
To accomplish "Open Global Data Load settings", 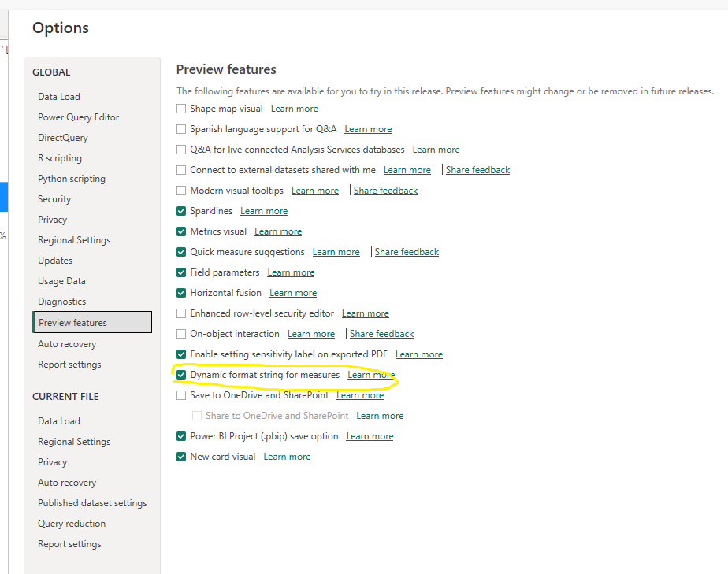I will 59,97.
